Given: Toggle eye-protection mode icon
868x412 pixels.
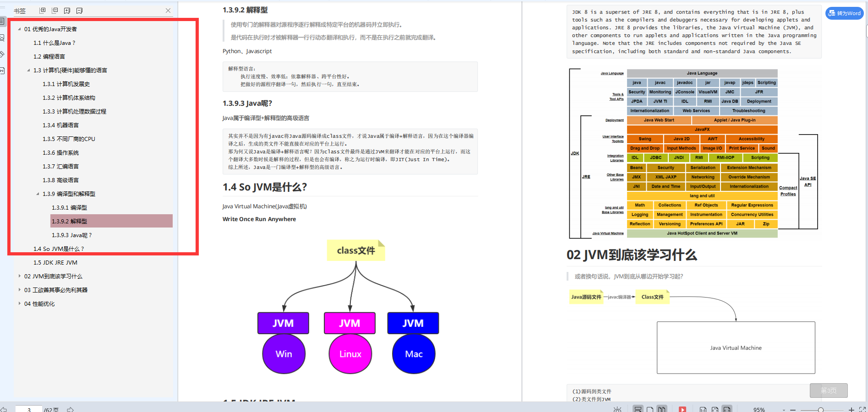Looking at the screenshot, I should (x=617, y=409).
